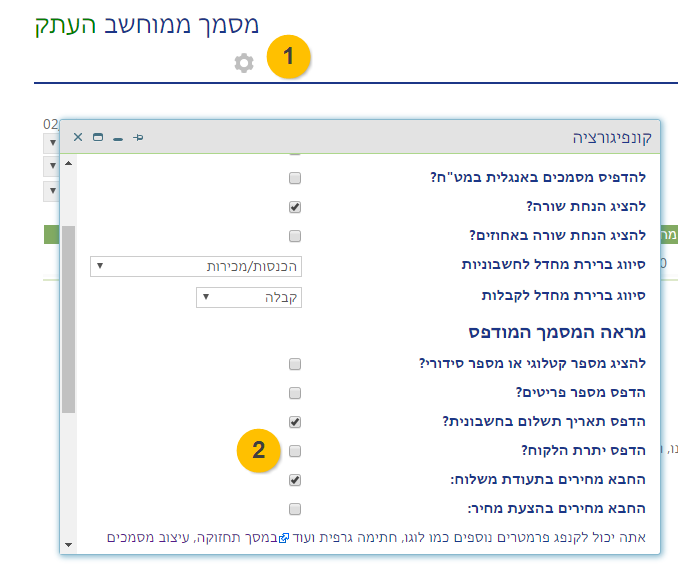Viewport: 678px width, 564px height.
Task: Maximize the קונפיגורציה dialog window
Action: pos(98,137)
